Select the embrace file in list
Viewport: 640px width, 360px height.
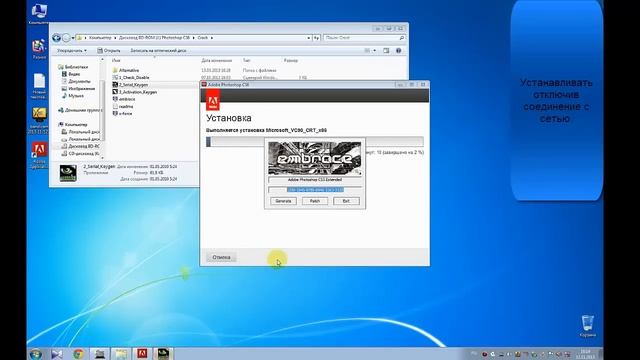click(x=124, y=99)
